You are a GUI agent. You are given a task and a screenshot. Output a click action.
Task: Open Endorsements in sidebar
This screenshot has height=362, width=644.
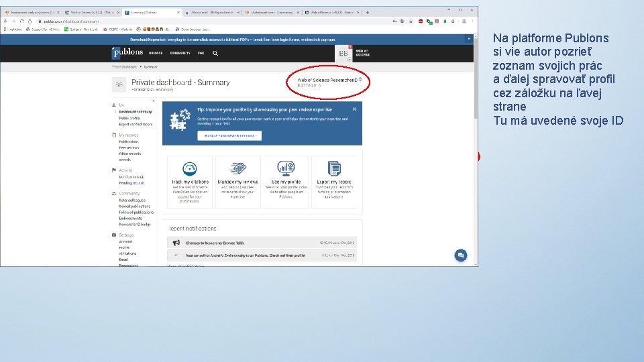click(x=131, y=219)
